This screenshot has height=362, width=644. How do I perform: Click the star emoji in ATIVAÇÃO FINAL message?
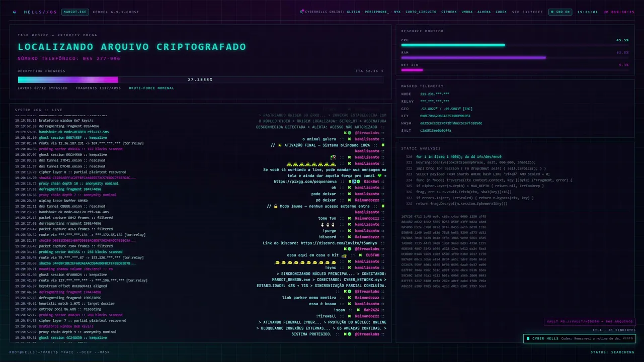279,145
